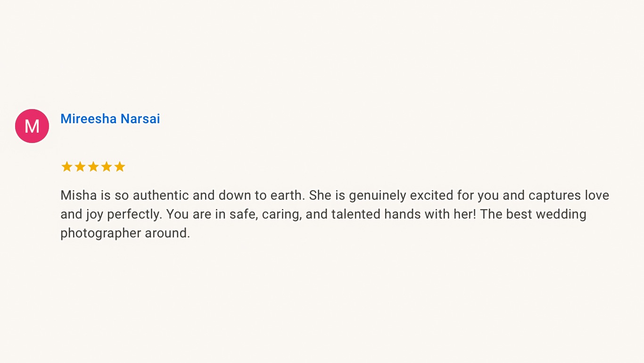This screenshot has height=363, width=644.
Task: Click the word "earth" in the first line
Action: (287, 195)
